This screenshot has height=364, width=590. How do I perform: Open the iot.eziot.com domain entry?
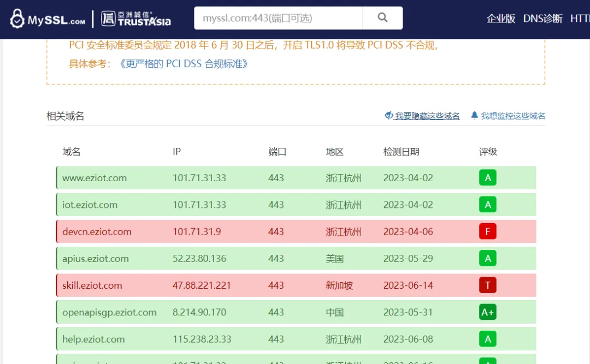[x=90, y=205]
